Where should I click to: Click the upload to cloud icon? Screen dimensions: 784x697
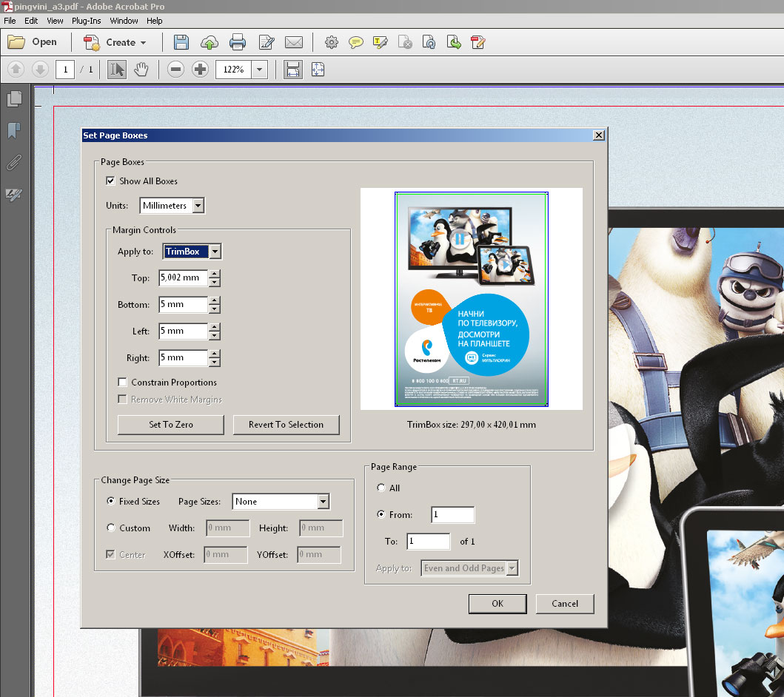coord(210,42)
